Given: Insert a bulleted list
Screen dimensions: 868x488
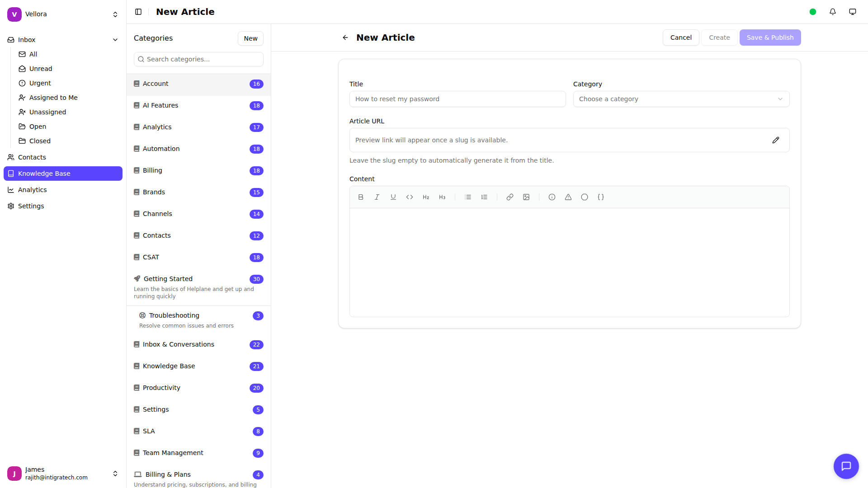Looking at the screenshot, I should [x=468, y=197].
